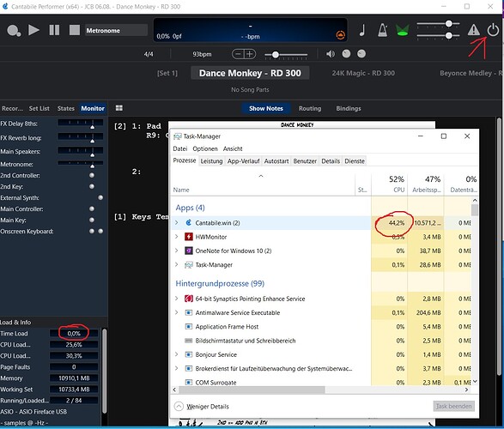Click the metronome speaker volume icon
This screenshot has height=429, width=504.
[x=330, y=54]
